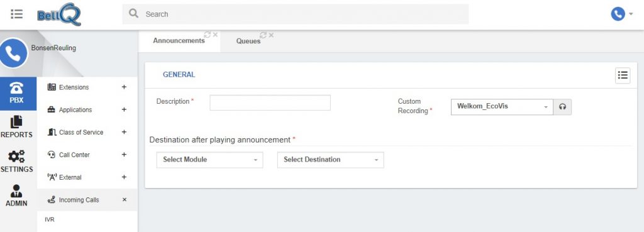Image resolution: width=644 pixels, height=232 pixels.
Task: Open the hamburger menu icon
Action: pyautogui.click(x=17, y=14)
